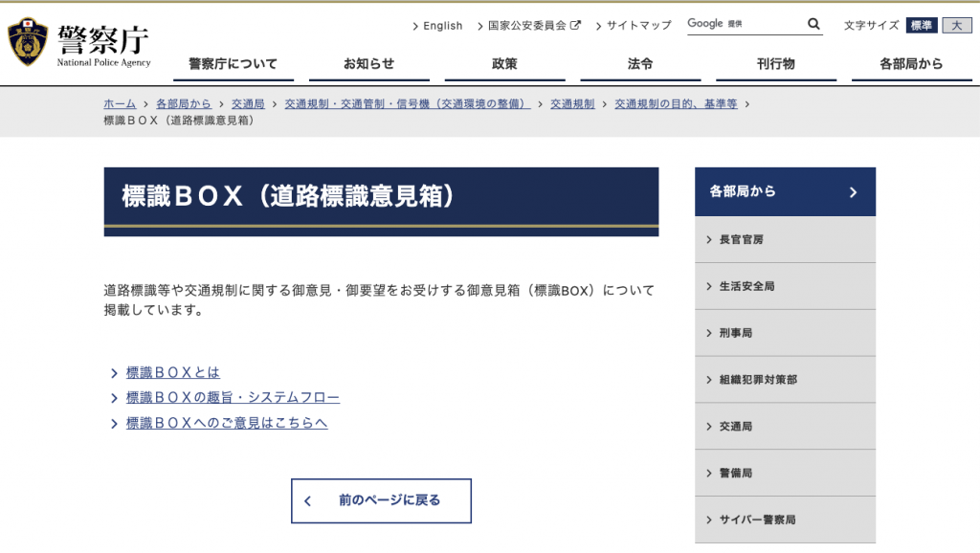The width and height of the screenshot is (980, 553).
Task: Open 標識ＢＯＸへのご意見はこちらへ link
Action: (227, 423)
